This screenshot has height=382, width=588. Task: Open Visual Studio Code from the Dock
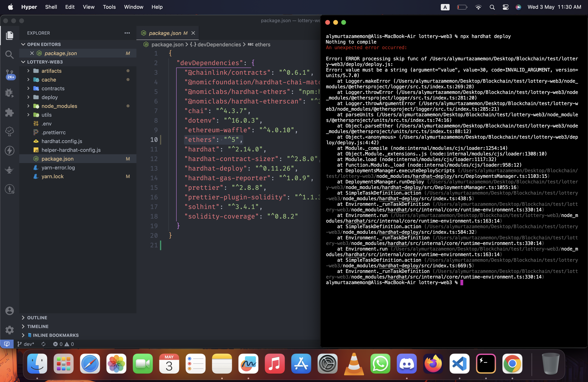click(x=460, y=363)
